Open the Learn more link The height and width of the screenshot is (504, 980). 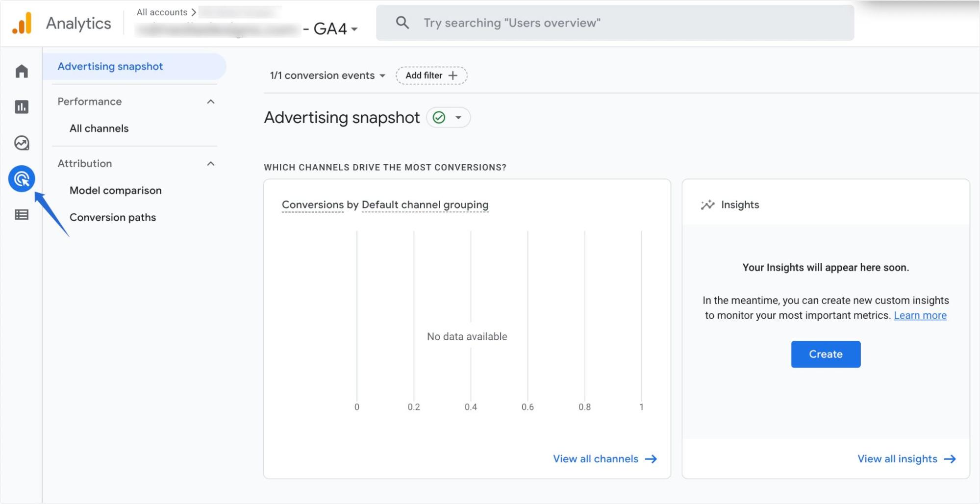(x=920, y=315)
